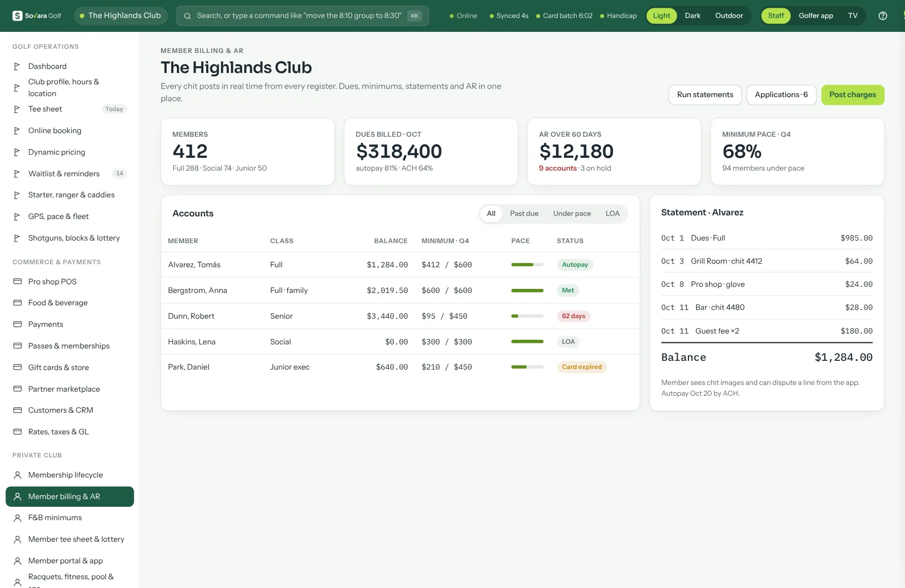Screen dimensions: 905x588
Task: Switch view to TV mode
Action: click(853, 15)
